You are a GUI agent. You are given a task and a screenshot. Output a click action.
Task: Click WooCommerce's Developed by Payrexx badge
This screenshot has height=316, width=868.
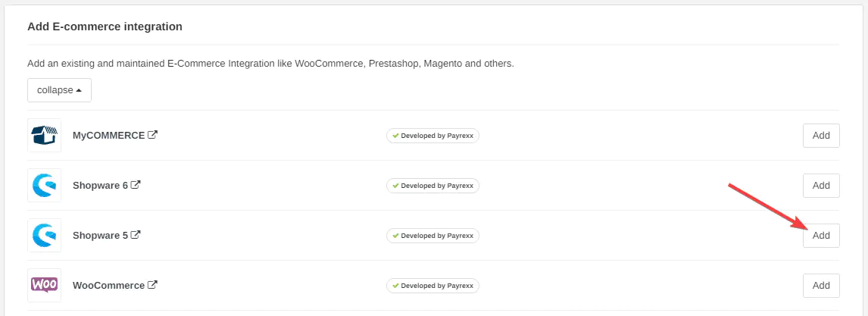pos(432,286)
